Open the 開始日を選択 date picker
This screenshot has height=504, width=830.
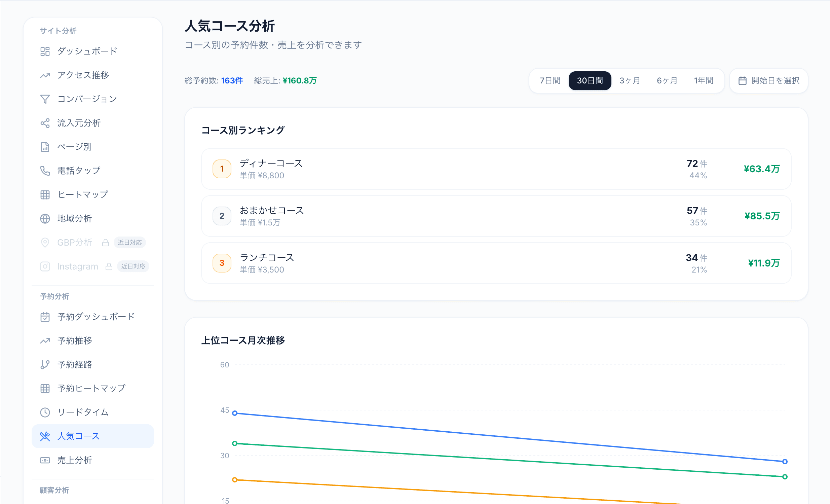769,80
